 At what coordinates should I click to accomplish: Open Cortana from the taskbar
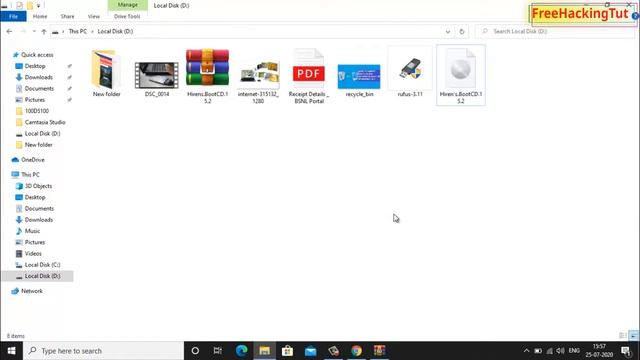pos(195,351)
